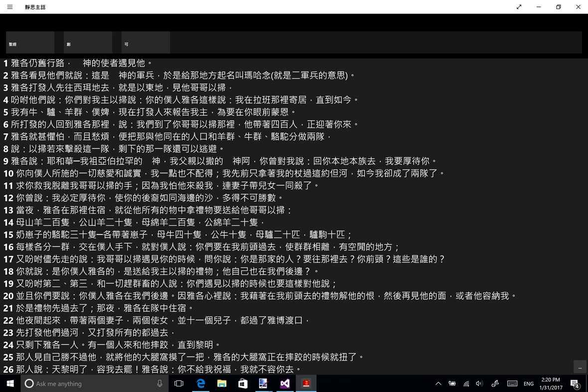The image size is (588, 392).
Task: Open more options via the ellipsis button
Action: point(579,367)
